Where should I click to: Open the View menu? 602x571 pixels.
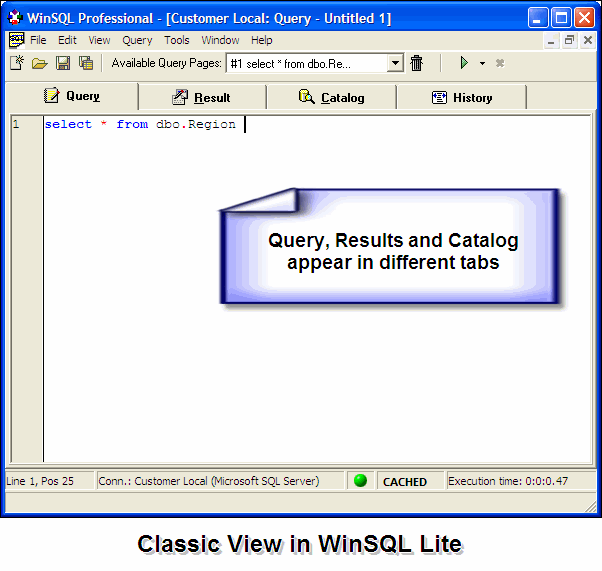pyautogui.click(x=99, y=40)
